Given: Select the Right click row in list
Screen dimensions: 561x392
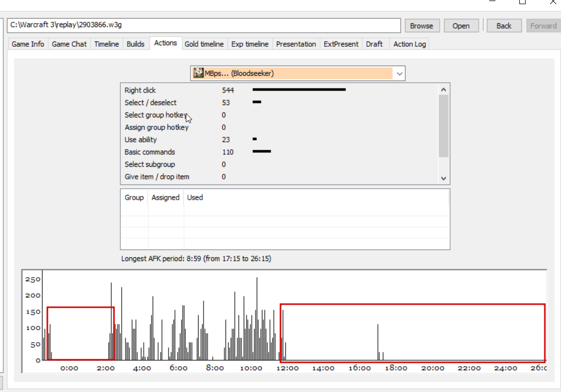Looking at the screenshot, I should pyautogui.click(x=279, y=90).
